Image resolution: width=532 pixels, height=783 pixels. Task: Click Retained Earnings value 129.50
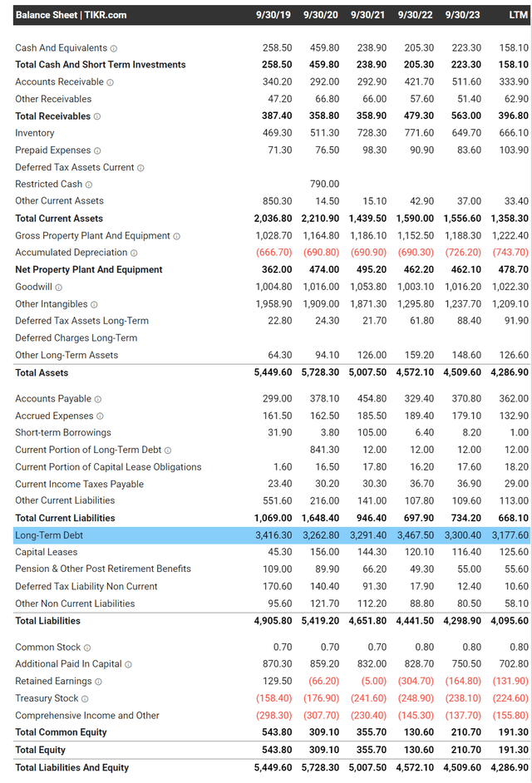pos(278,681)
